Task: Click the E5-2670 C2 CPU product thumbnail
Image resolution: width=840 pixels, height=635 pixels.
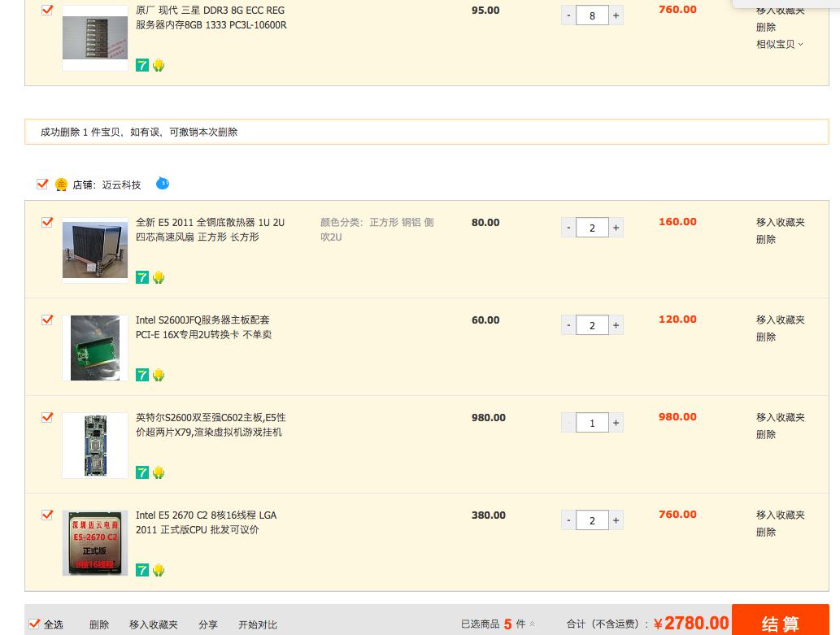Action: coord(95,543)
